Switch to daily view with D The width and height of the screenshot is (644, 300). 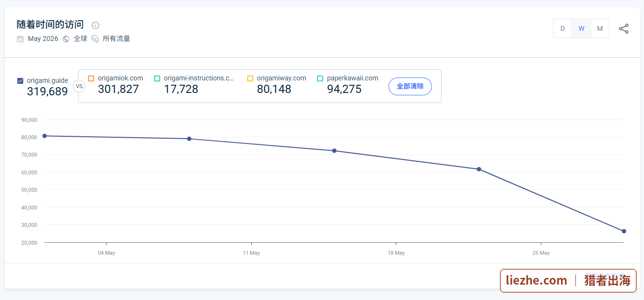pyautogui.click(x=563, y=28)
